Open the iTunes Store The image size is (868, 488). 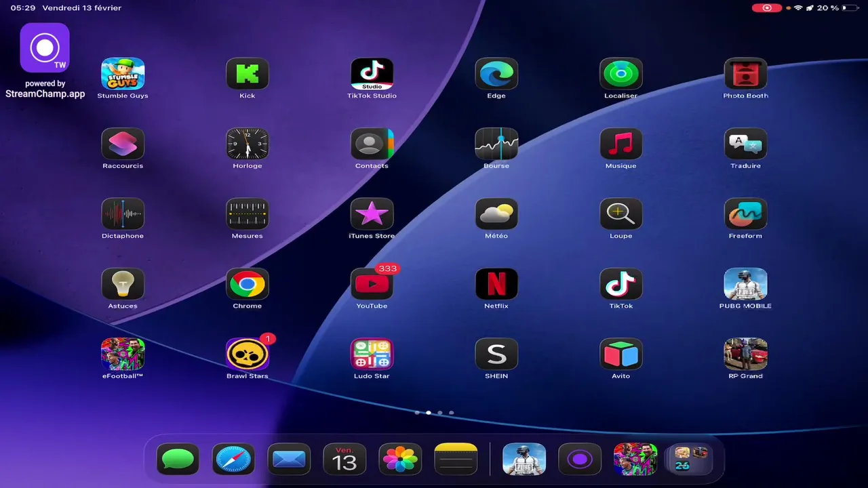pos(372,214)
